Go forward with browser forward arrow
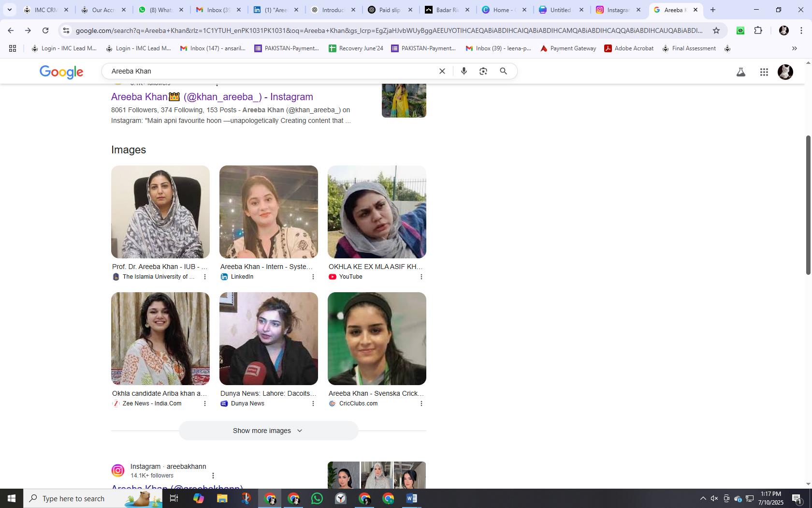Screen dimensions: 812x508 [28, 30]
